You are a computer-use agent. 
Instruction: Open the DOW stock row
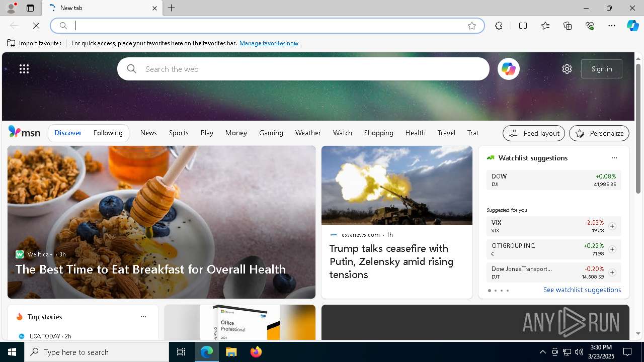tap(553, 180)
